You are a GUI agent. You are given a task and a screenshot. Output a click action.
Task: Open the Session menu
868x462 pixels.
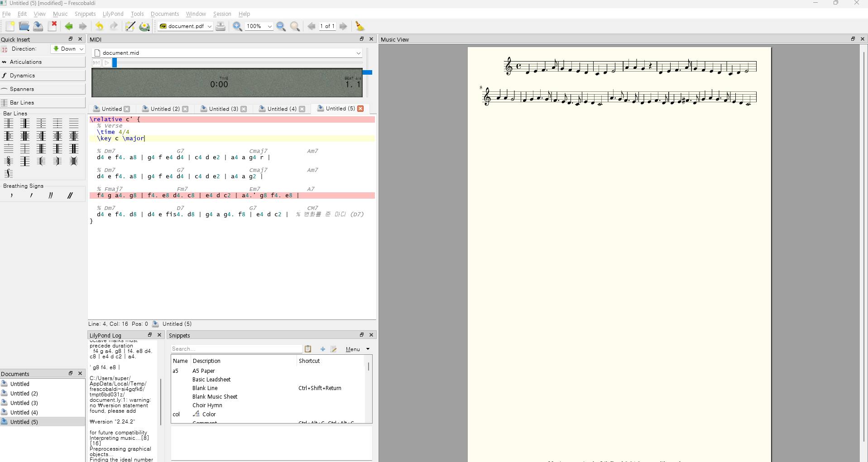coord(222,14)
